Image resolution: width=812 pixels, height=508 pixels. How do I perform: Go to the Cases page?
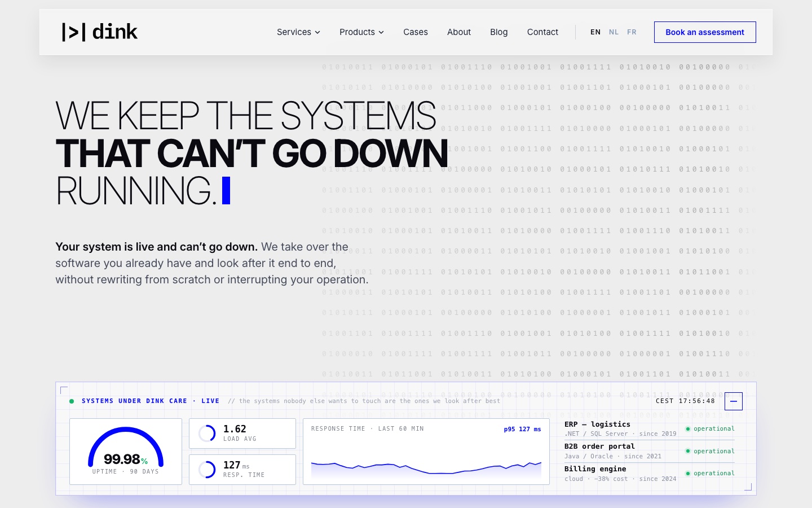click(x=416, y=32)
